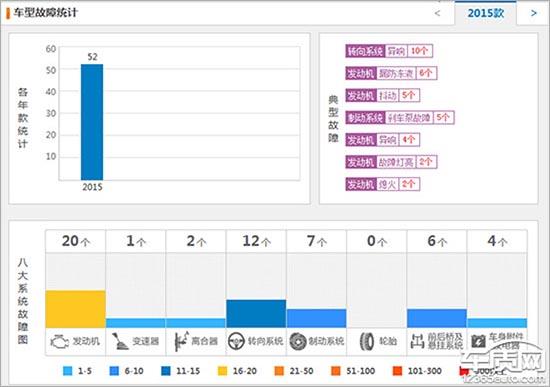Open the 制动系统 刹车泵故障 5个 fault tag
The height and width of the screenshot is (387, 550).
pos(400,118)
